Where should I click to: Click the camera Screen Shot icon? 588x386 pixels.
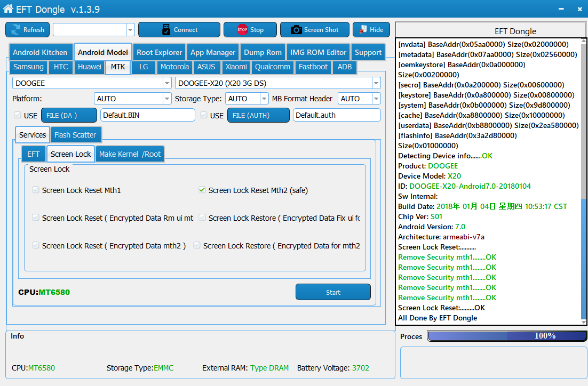296,30
